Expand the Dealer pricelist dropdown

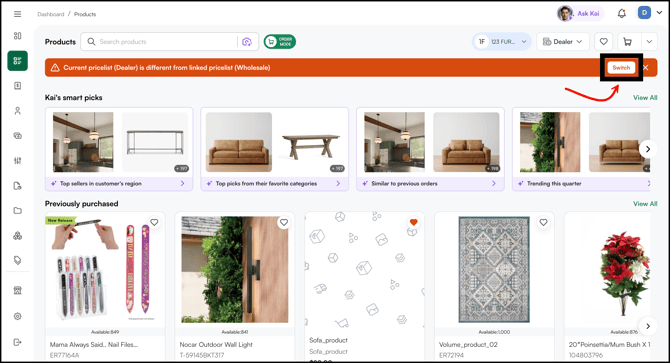[x=563, y=42]
